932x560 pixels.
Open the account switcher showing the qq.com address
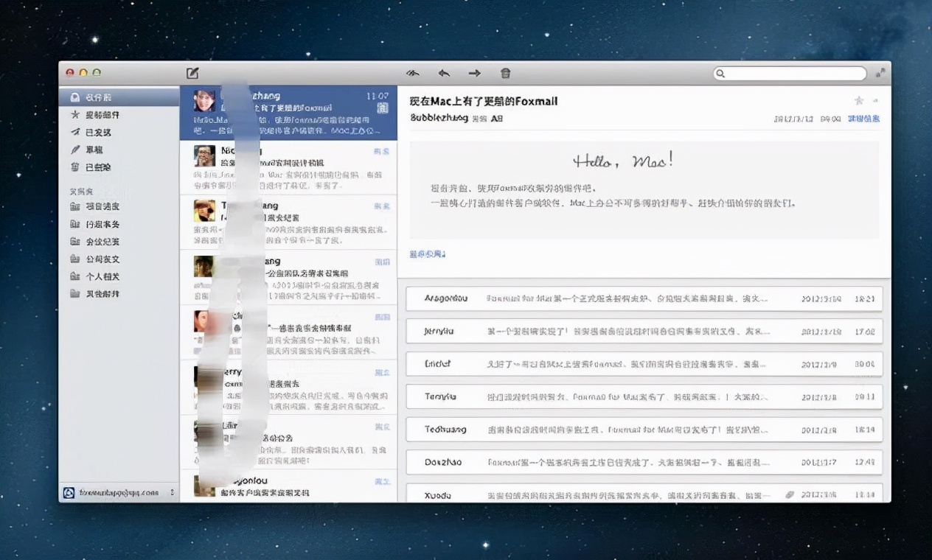[x=119, y=492]
